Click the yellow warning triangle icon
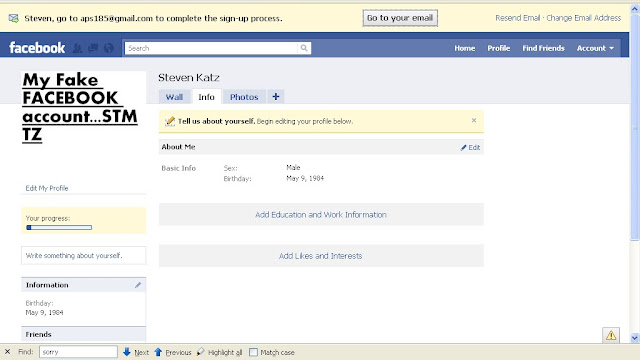 pos(611,335)
